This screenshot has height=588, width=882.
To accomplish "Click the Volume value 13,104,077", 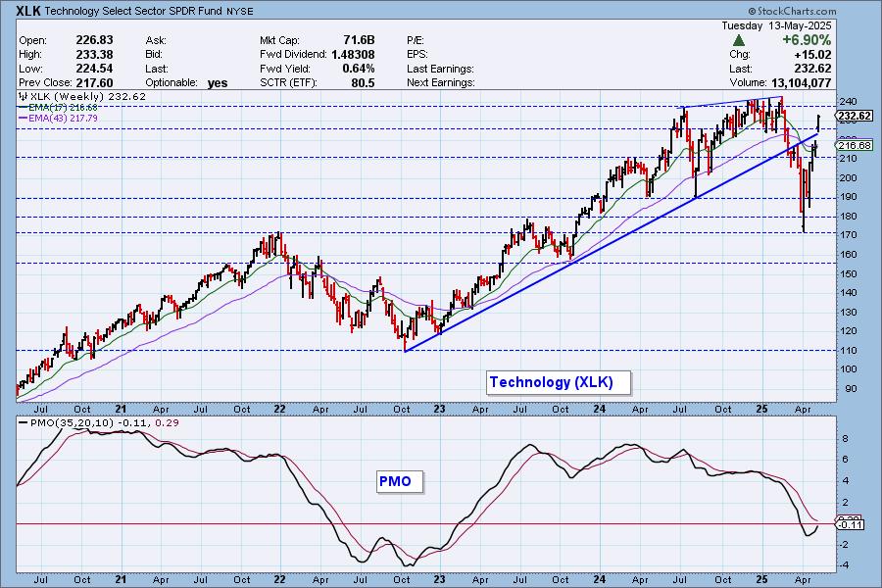I will (801, 82).
